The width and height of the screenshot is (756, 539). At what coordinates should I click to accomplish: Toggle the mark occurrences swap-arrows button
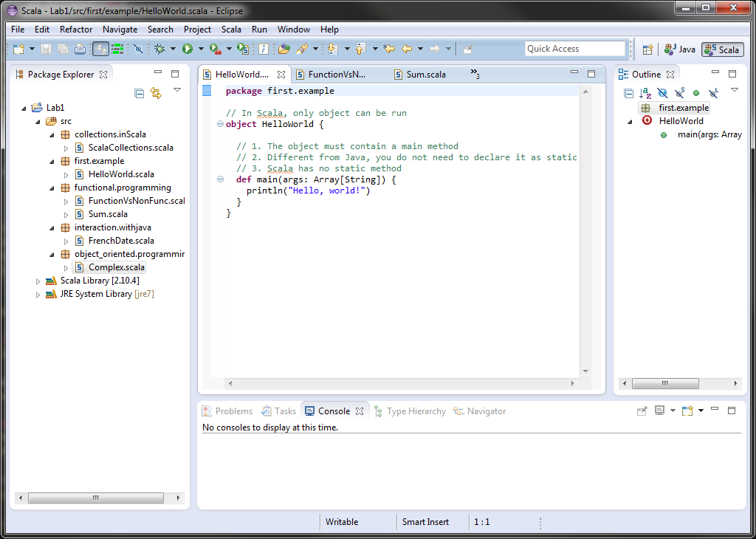(100, 49)
